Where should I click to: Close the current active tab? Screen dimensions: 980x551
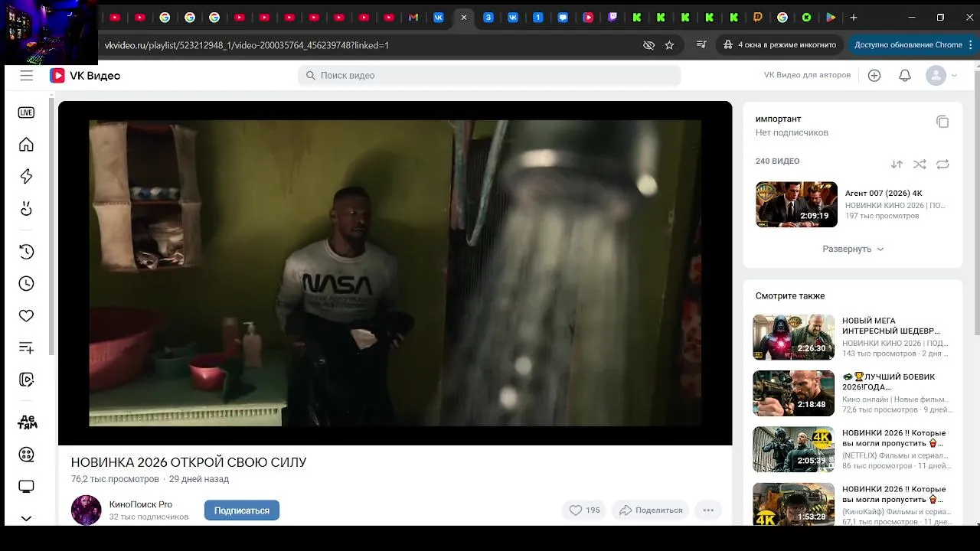pos(463,18)
